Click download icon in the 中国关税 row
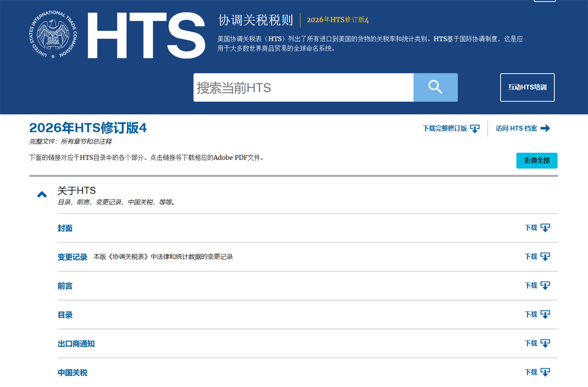This screenshot has width=588, height=387. click(545, 372)
